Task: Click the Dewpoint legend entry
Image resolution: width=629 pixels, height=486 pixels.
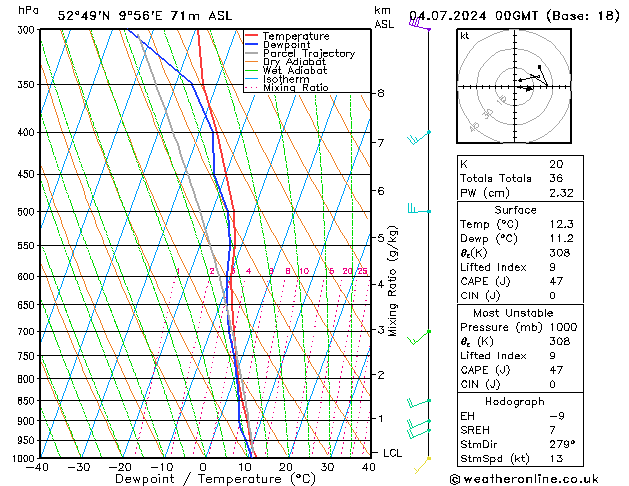Action: pos(286,45)
